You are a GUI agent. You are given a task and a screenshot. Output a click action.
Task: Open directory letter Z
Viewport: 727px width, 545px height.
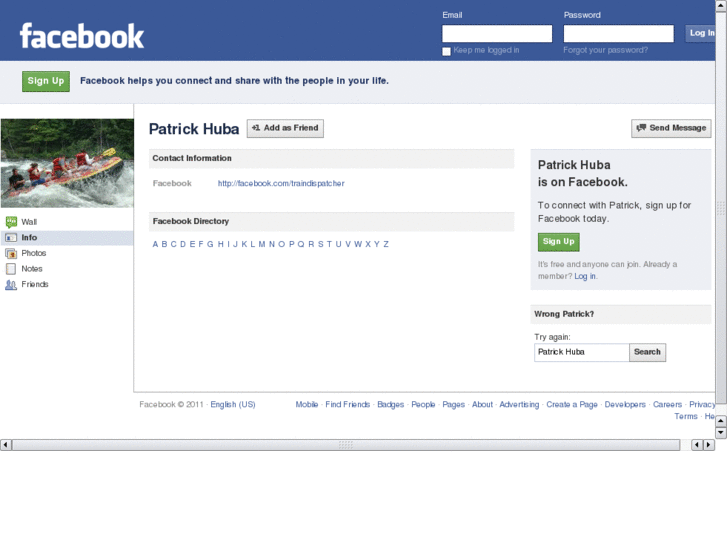click(x=386, y=244)
